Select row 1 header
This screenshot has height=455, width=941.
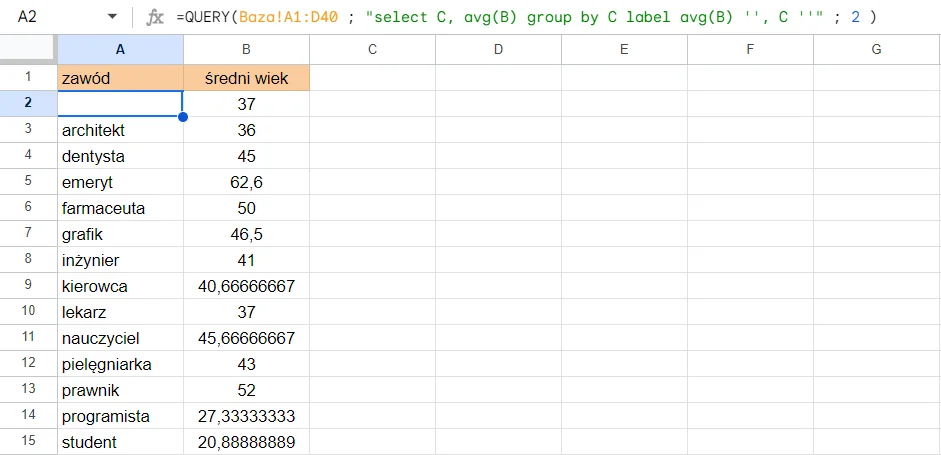pyautogui.click(x=28, y=77)
